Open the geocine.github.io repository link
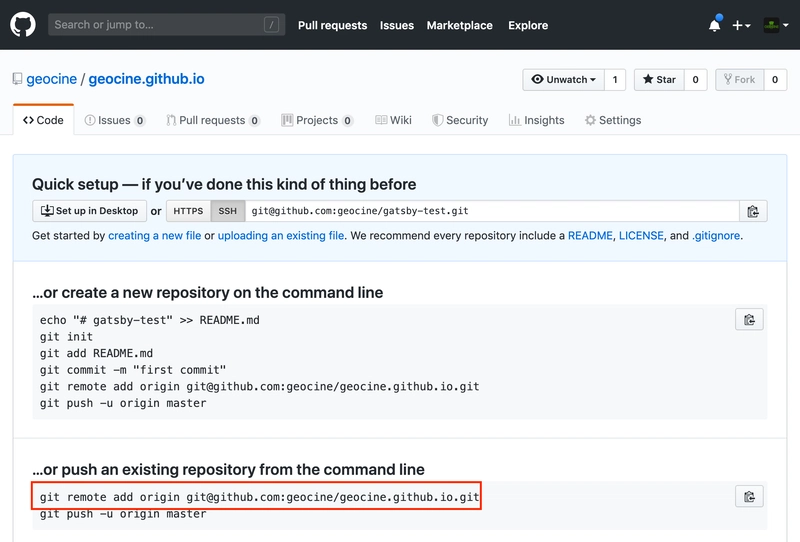This screenshot has width=800, height=542. click(146, 79)
